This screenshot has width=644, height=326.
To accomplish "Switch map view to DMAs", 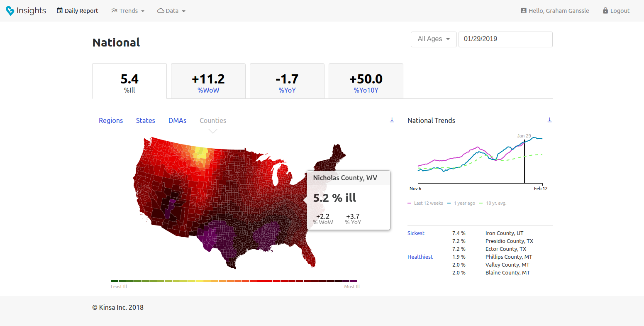I will point(178,120).
